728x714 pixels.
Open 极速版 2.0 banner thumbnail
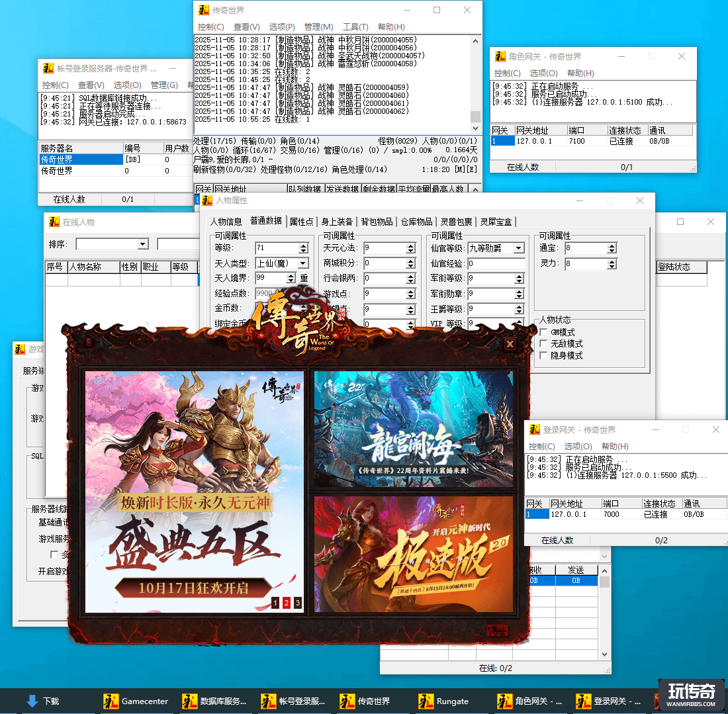click(x=414, y=555)
